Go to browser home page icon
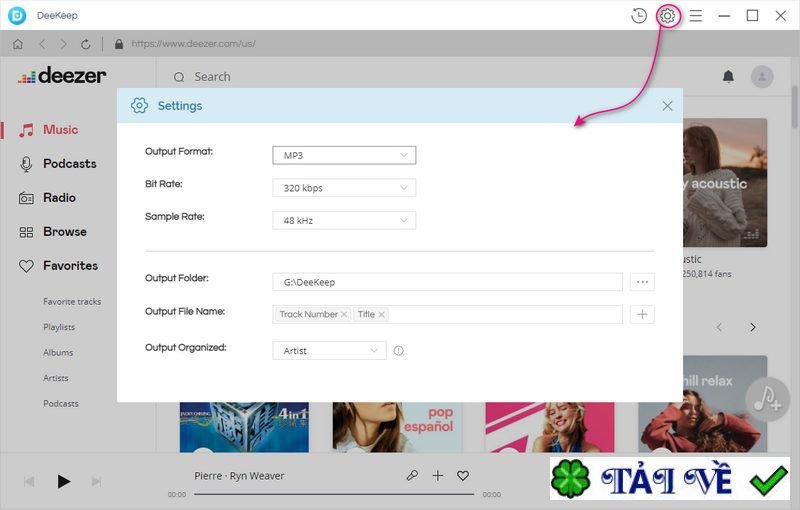The image size is (800, 510). [x=18, y=44]
